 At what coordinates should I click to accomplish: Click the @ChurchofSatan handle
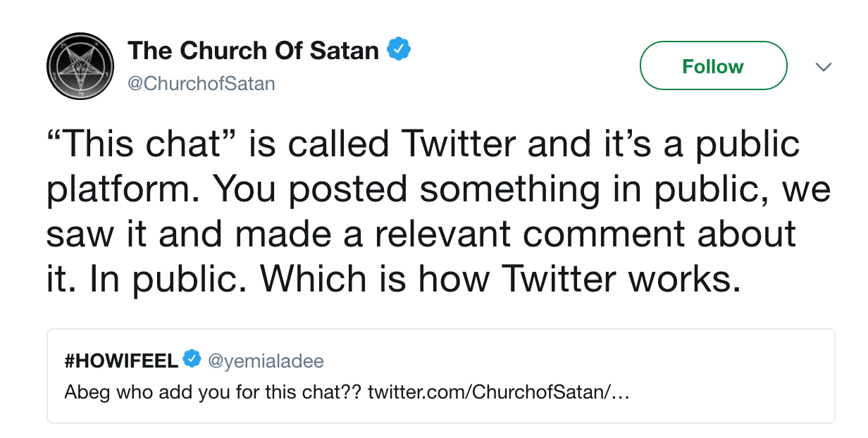pyautogui.click(x=201, y=84)
